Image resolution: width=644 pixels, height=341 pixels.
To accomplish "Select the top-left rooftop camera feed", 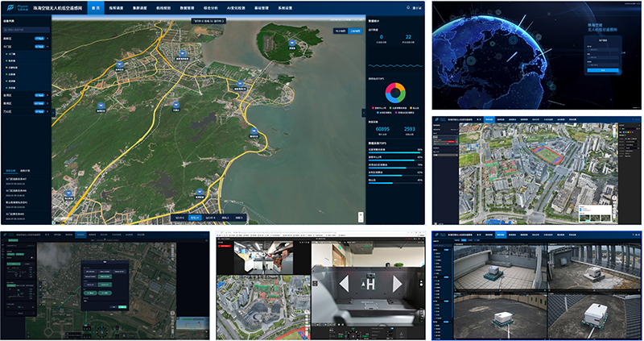I will point(499,265).
